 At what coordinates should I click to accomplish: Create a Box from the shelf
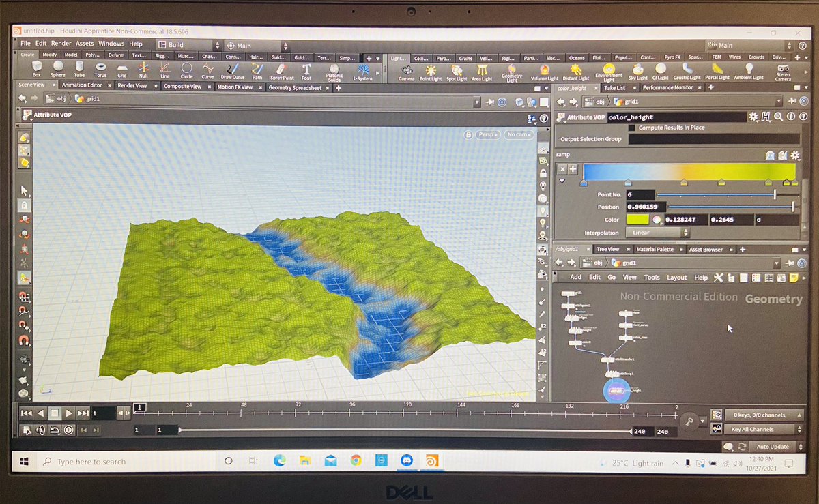[x=37, y=70]
